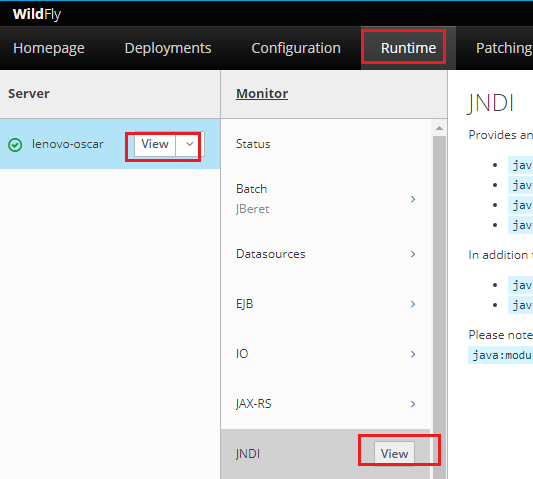The height and width of the screenshot is (479, 533).
Task: Click the green status icon beside lenovo-oscar
Action: pos(15,144)
